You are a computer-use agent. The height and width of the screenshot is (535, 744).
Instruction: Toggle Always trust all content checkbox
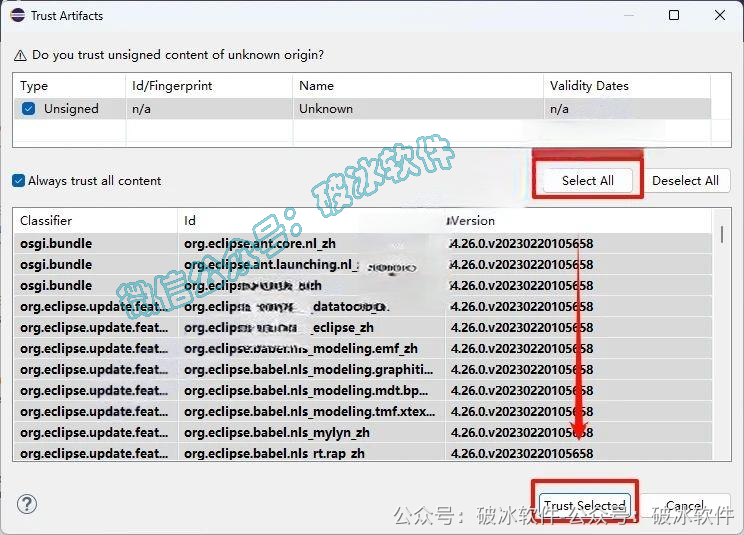click(x=19, y=181)
